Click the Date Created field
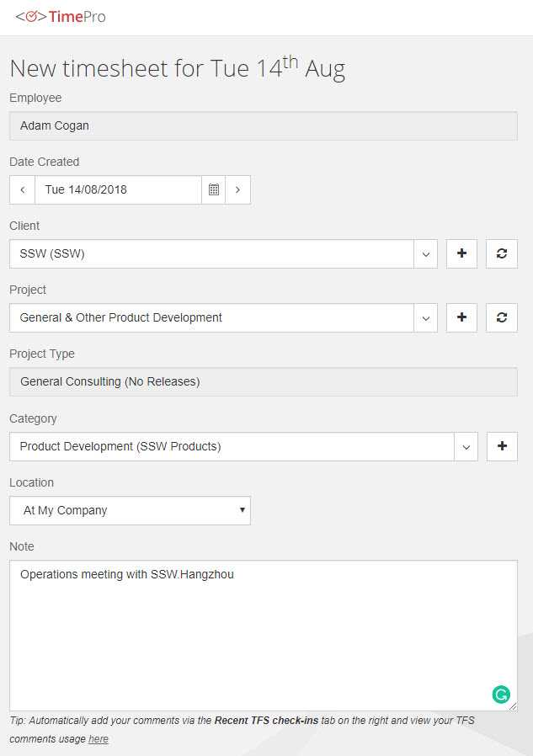The width and height of the screenshot is (533, 756). pyautogui.click(x=118, y=190)
